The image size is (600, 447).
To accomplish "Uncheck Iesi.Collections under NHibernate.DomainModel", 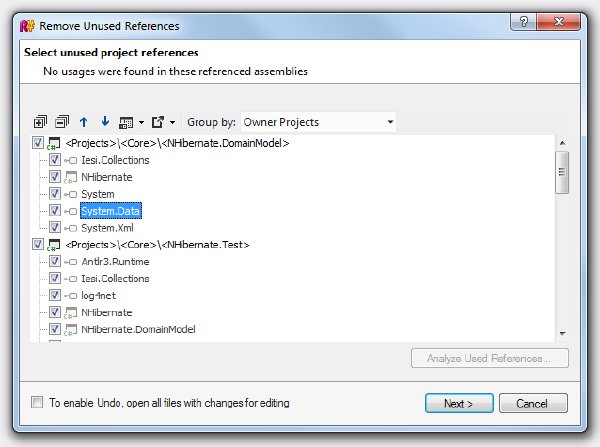I will pyautogui.click(x=54, y=160).
